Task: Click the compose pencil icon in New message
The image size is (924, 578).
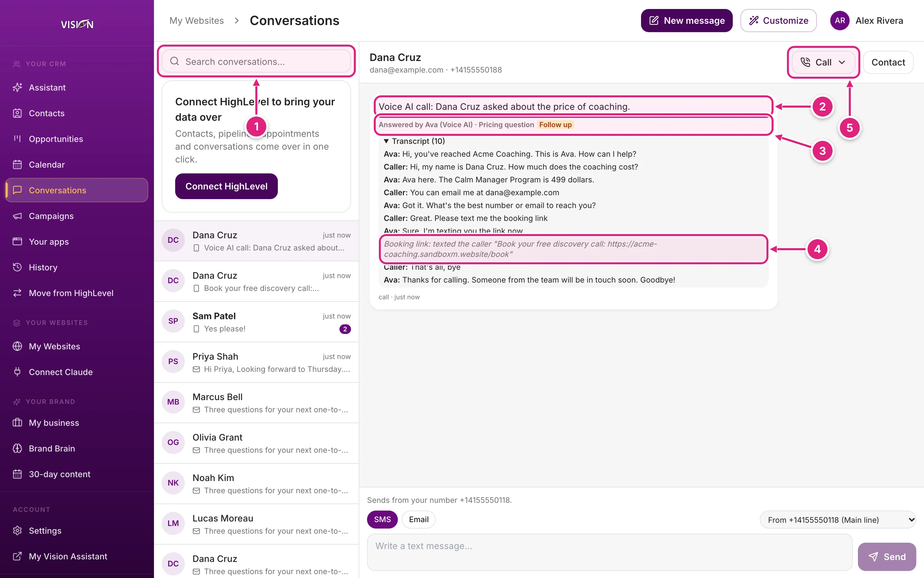Action: [654, 21]
